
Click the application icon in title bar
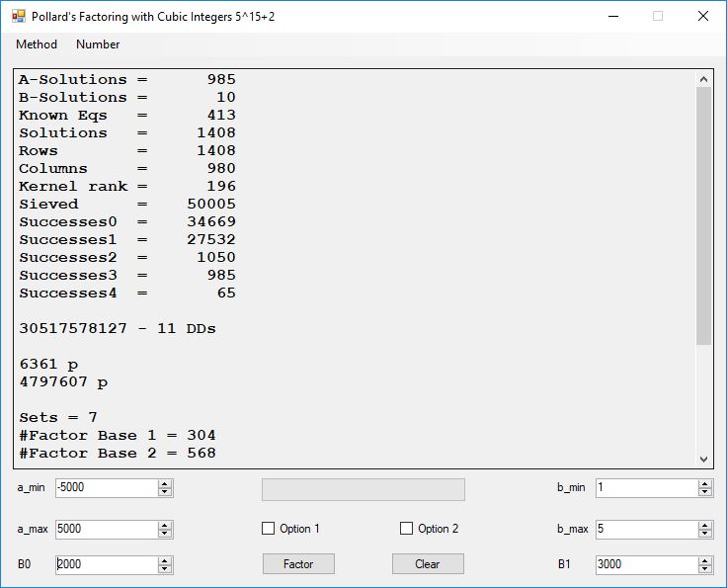pos(19,17)
